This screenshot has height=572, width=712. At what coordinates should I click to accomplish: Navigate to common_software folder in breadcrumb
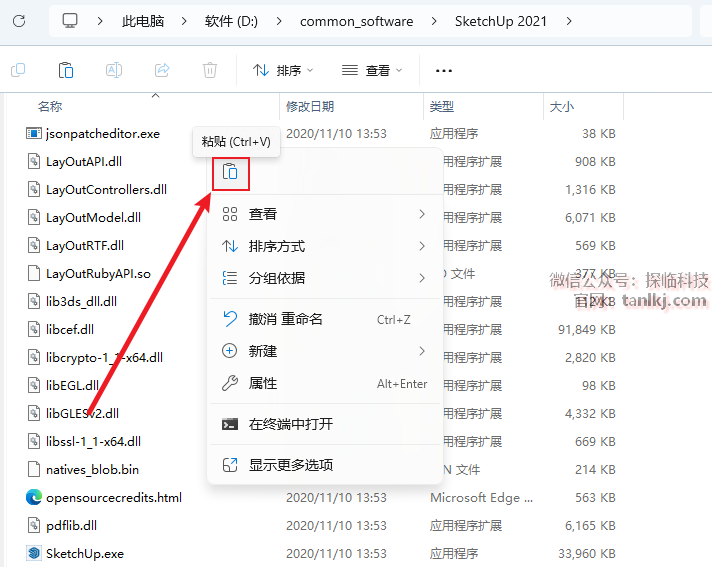click(x=356, y=21)
